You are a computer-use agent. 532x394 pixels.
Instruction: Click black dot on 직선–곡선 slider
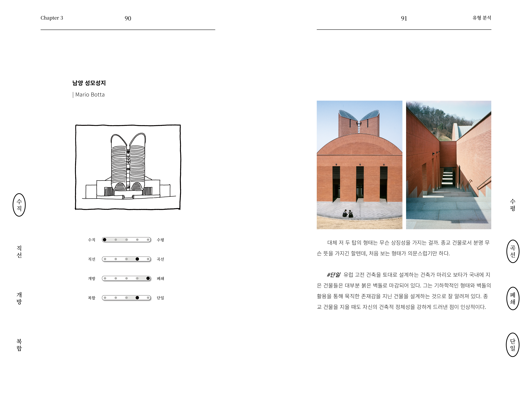137,259
